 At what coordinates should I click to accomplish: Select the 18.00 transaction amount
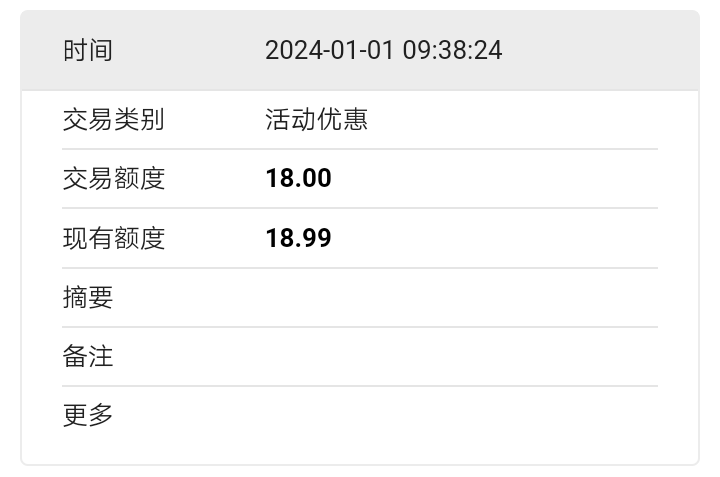pos(298,178)
